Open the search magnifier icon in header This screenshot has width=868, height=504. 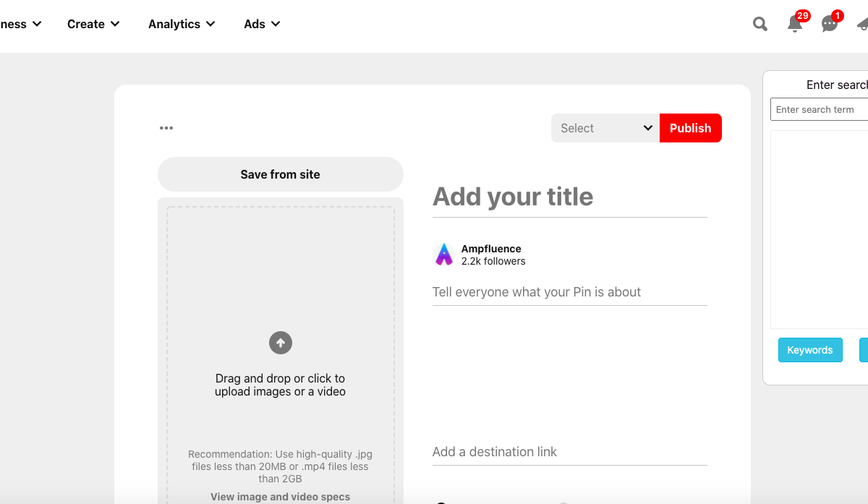[x=759, y=24]
